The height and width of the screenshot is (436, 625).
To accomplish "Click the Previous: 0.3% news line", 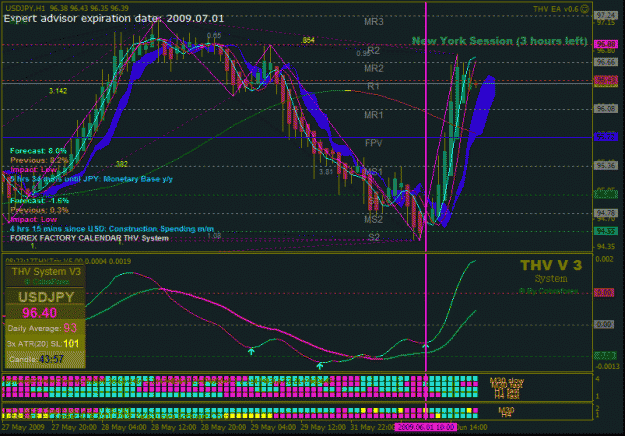I will 39,210.
